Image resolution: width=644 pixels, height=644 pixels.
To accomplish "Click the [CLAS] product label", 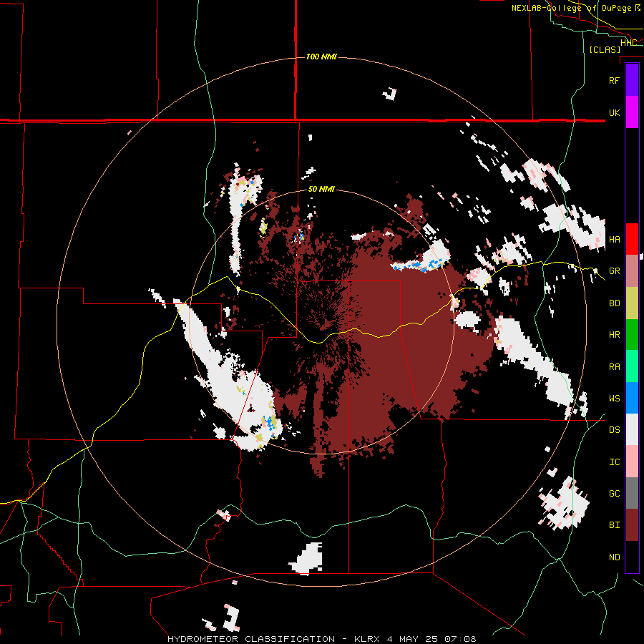I will 605,49.
